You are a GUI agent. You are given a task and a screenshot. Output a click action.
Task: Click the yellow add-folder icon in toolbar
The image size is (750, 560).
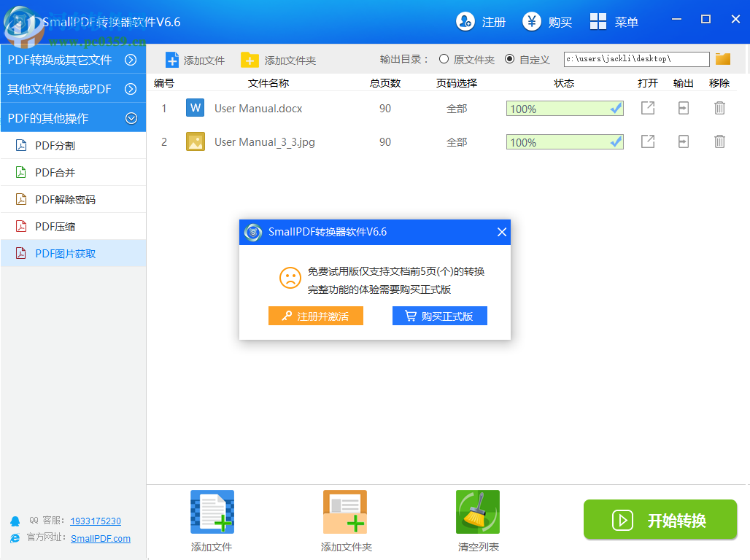pos(250,61)
